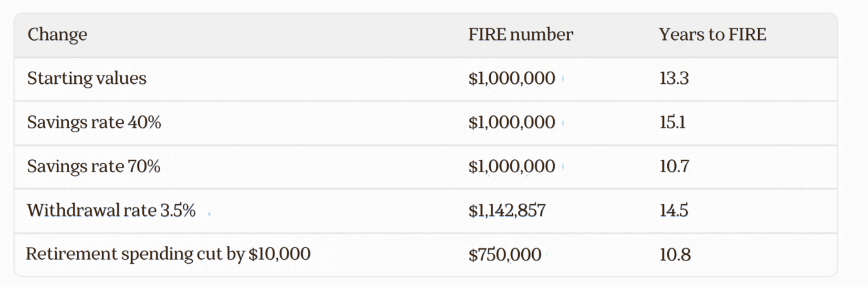Click $1,000,000 in Savings rate 40% row
This screenshot has width=868, height=287.
pyautogui.click(x=512, y=123)
